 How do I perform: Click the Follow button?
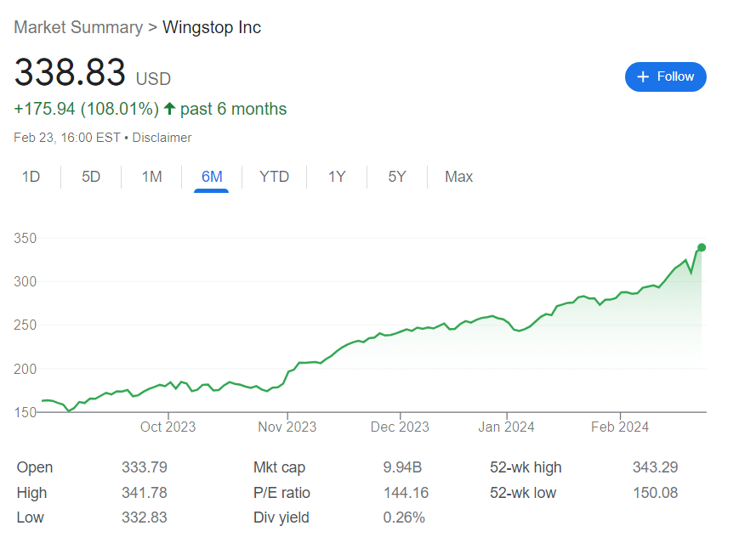tap(665, 76)
